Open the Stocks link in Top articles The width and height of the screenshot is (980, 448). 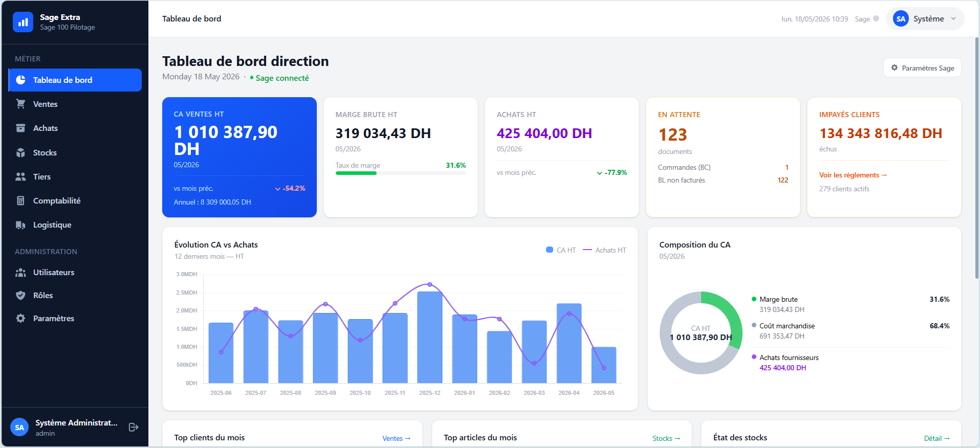[x=666, y=438]
